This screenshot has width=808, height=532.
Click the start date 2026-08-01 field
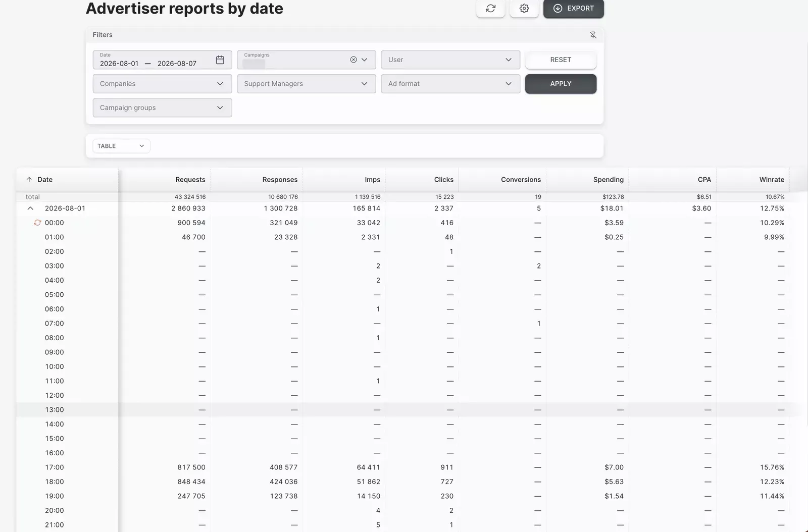(119, 64)
